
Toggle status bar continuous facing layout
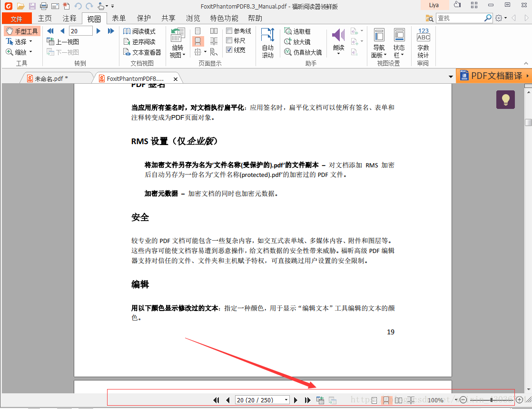(411, 400)
